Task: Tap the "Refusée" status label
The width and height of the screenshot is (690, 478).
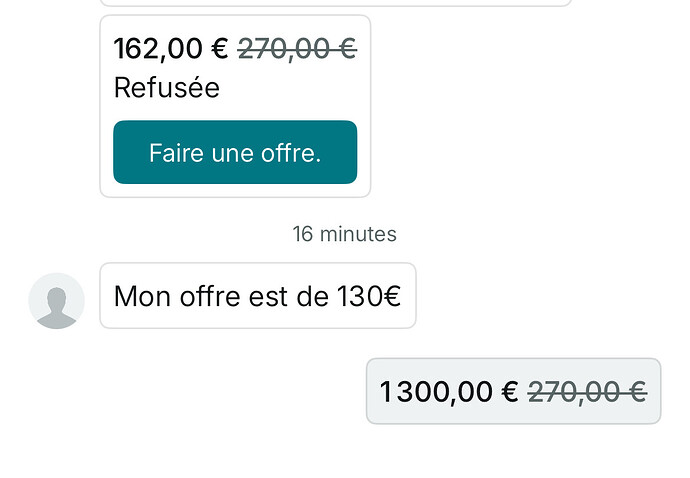Action: [x=167, y=88]
